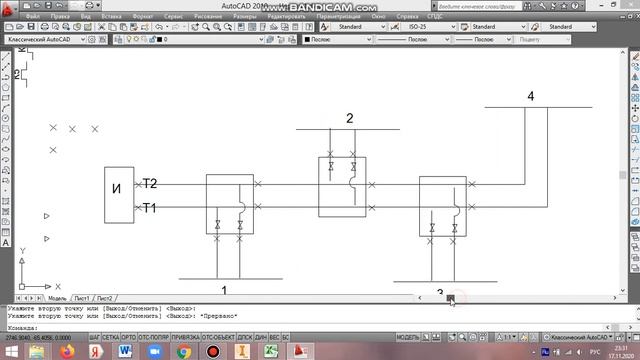Toggle ДПСК dynamic UCS button
The width and height of the screenshot is (640, 360).
pyautogui.click(x=245, y=338)
